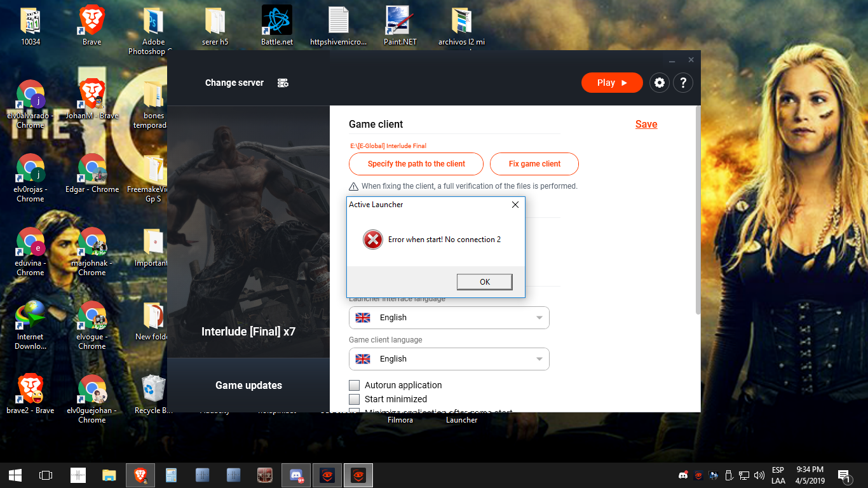
Task: Open the clock showing 9:34 PM
Action: click(810, 475)
